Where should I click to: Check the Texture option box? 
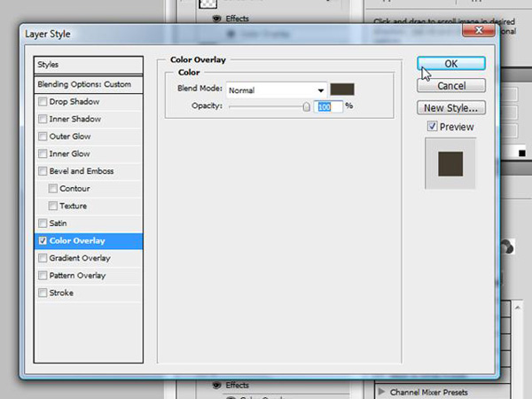tap(53, 206)
